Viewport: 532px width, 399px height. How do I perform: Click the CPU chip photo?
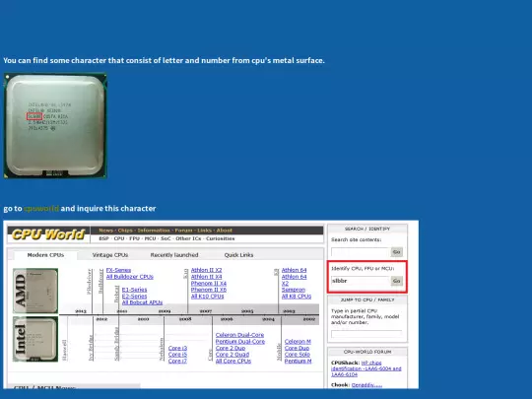pyautogui.click(x=55, y=125)
